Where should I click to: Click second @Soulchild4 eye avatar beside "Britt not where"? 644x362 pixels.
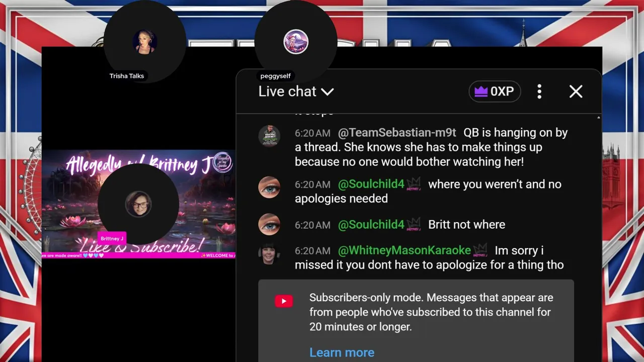tap(269, 224)
